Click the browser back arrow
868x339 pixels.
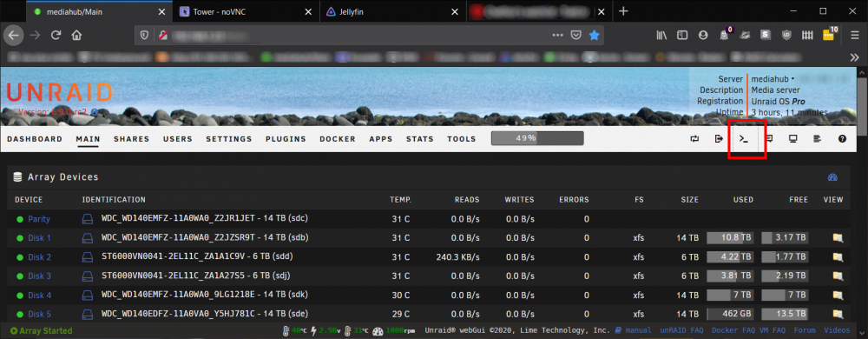click(13, 35)
